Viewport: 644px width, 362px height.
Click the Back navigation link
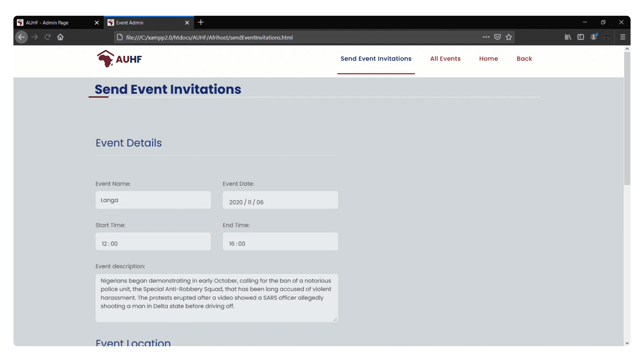point(524,59)
